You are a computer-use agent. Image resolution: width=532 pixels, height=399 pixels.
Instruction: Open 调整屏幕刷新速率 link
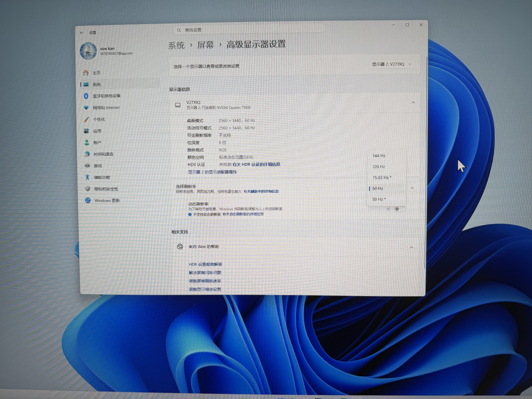[x=205, y=281]
